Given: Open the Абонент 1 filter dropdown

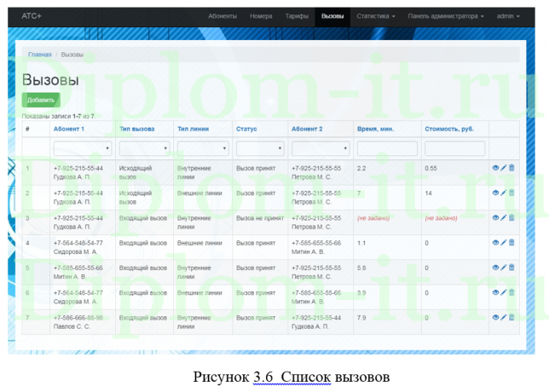Looking at the screenshot, I should tap(83, 148).
